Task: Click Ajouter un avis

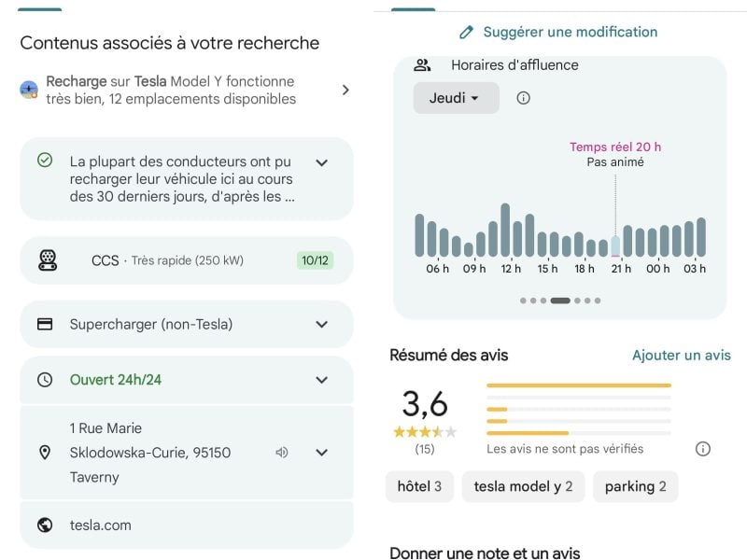Action: [682, 356]
